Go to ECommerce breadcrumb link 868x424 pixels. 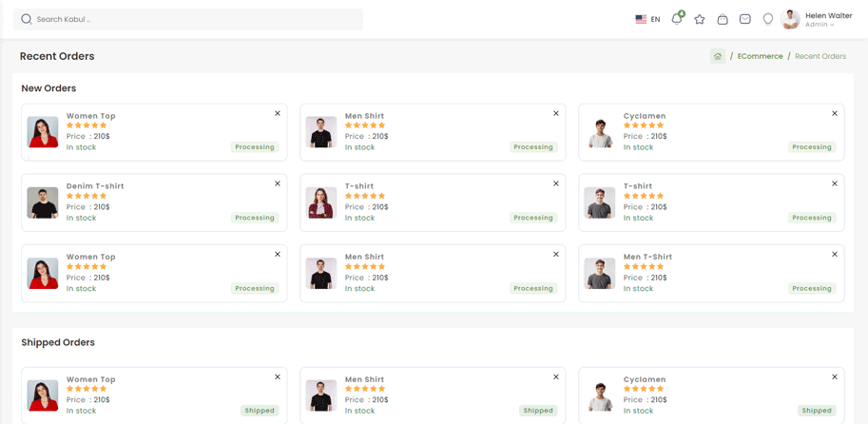[760, 56]
